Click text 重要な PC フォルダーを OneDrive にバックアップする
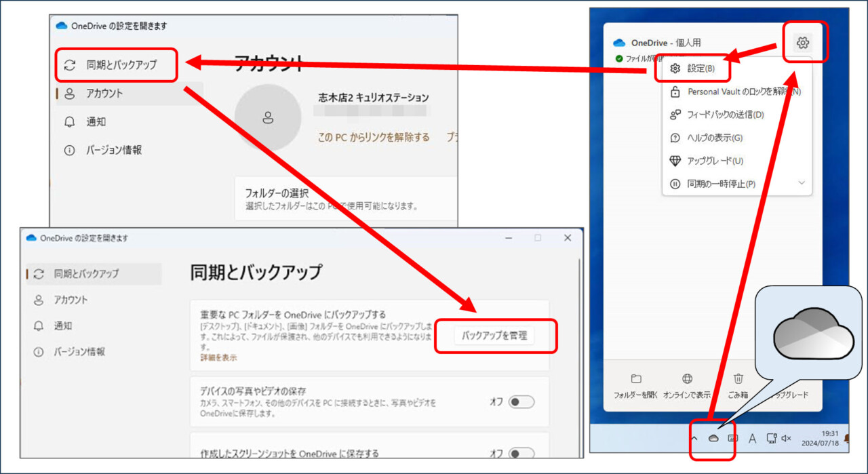 tap(293, 315)
